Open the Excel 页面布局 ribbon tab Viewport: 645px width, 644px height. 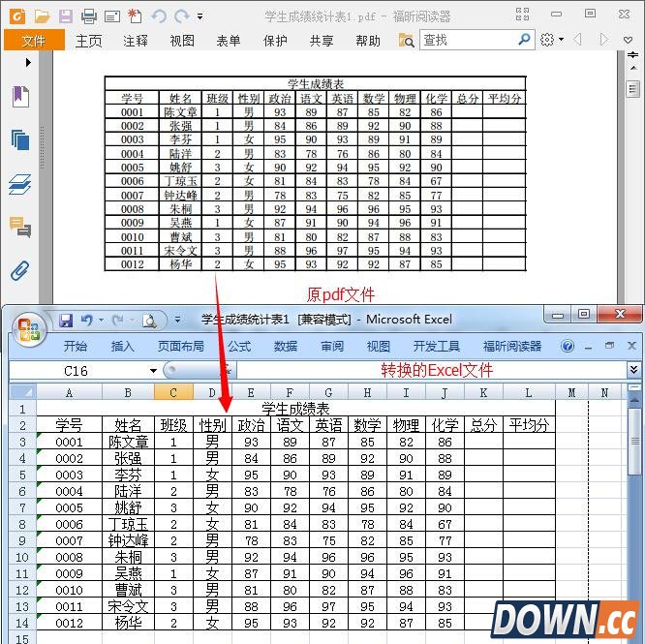tap(181, 347)
